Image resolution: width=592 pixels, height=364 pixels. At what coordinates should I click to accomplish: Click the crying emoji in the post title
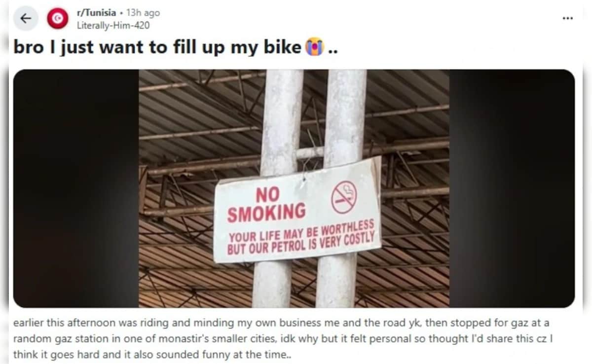pos(314,47)
